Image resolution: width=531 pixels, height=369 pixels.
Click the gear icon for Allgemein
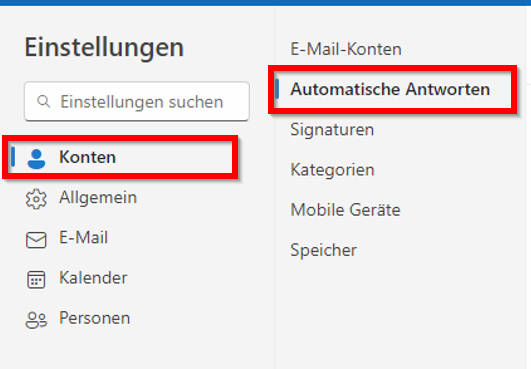pyautogui.click(x=36, y=199)
